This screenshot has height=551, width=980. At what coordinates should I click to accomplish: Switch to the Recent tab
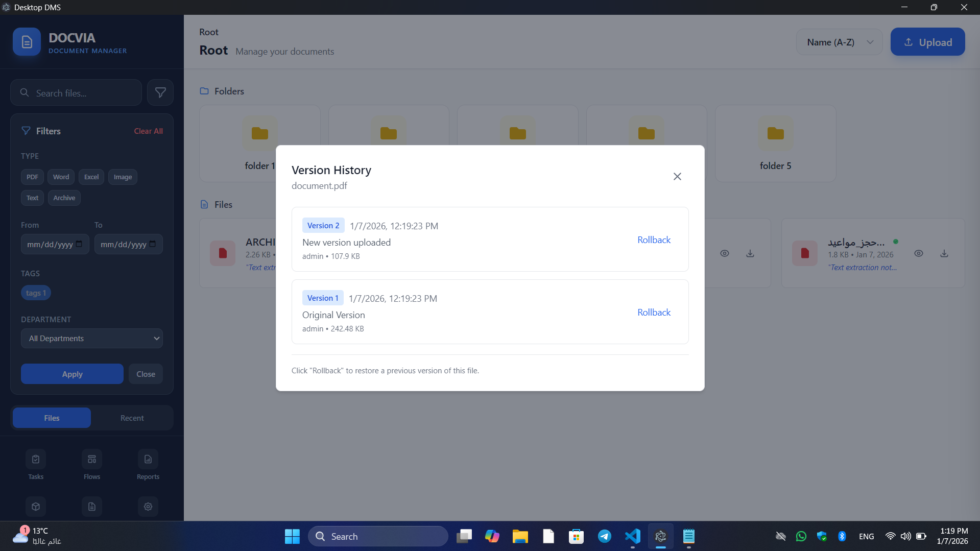point(132,418)
